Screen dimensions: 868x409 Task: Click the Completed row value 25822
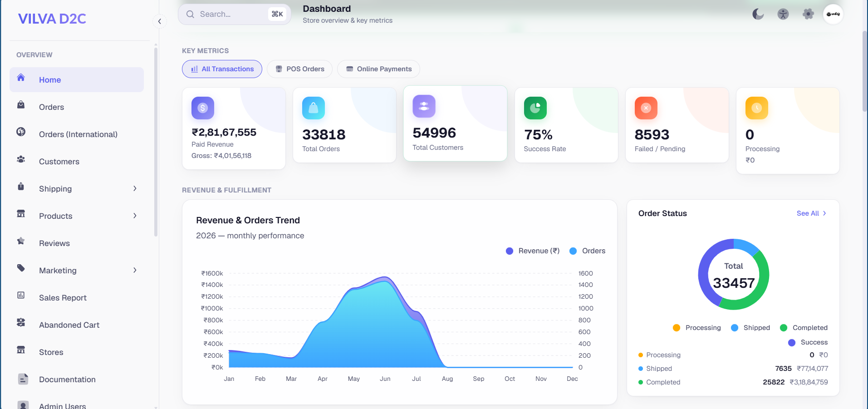(774, 382)
